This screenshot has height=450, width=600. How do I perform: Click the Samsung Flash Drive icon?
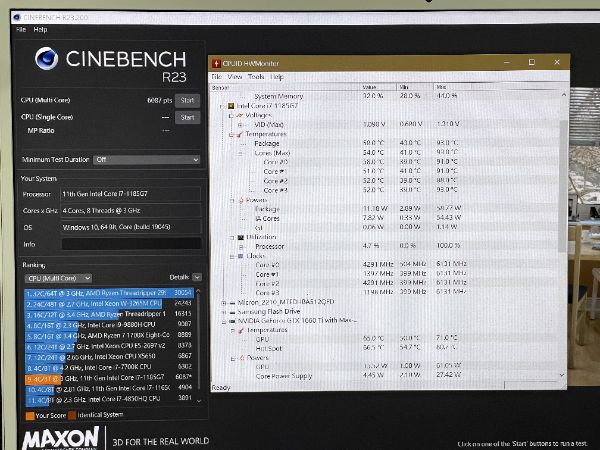[232, 312]
